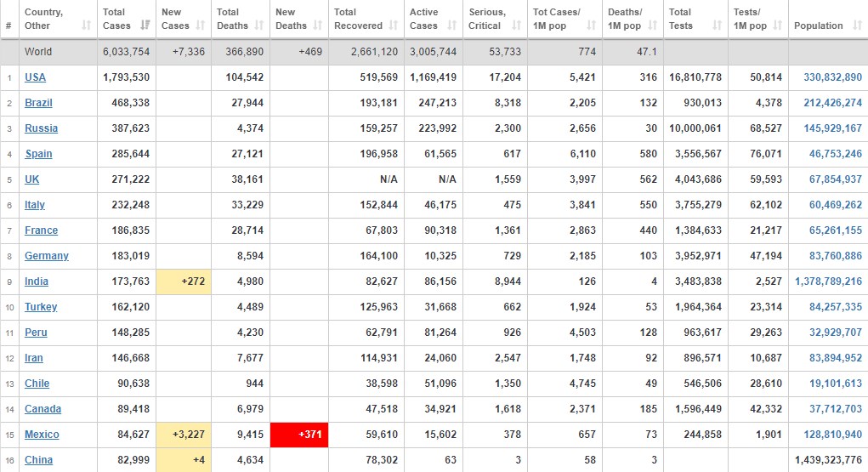Select India new cases cell +272
Image resolution: width=868 pixels, height=472 pixels.
[184, 281]
